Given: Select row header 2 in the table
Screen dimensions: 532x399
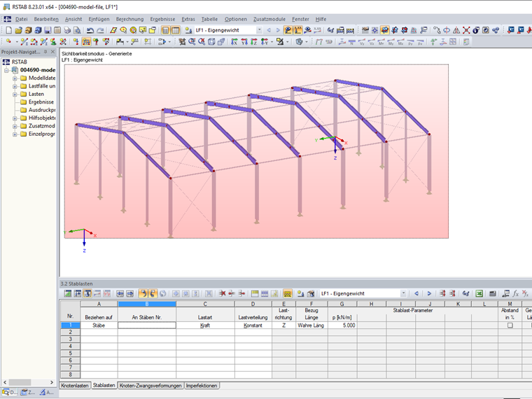Looking at the screenshot, I should click(x=71, y=332).
